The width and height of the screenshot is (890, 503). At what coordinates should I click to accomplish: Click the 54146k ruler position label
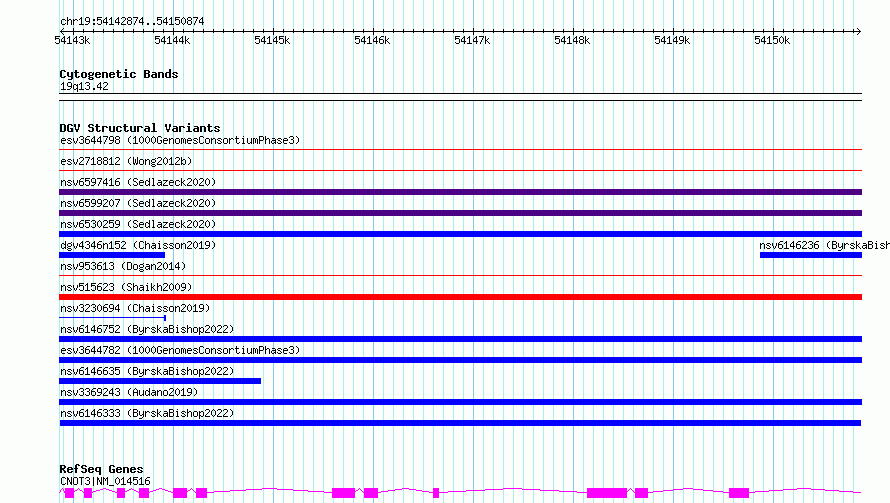tap(372, 40)
